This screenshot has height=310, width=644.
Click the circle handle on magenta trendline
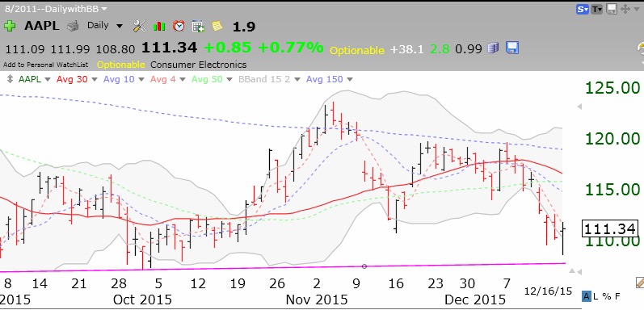pyautogui.click(x=364, y=266)
